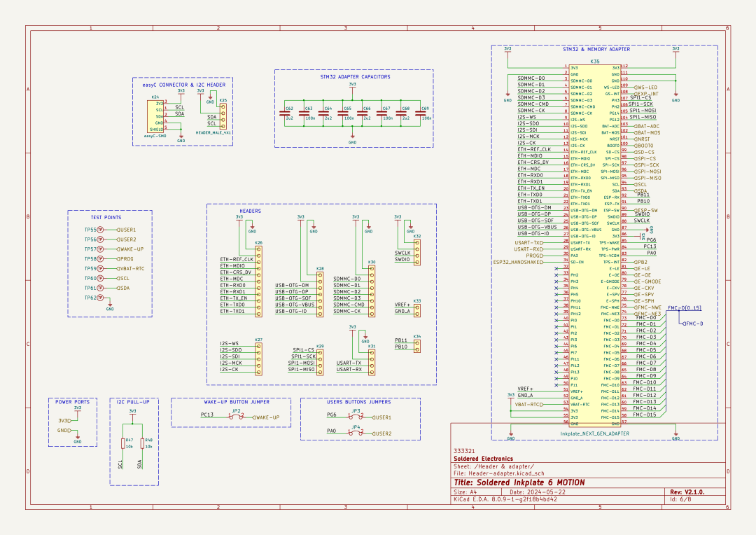Select the K31 USART header symbol
Image resolution: width=756 pixels, height=535 pixels.
point(371,362)
